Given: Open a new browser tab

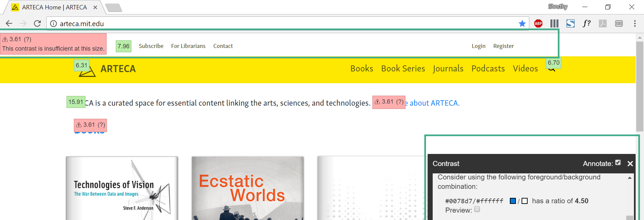Looking at the screenshot, I should pos(114,7).
